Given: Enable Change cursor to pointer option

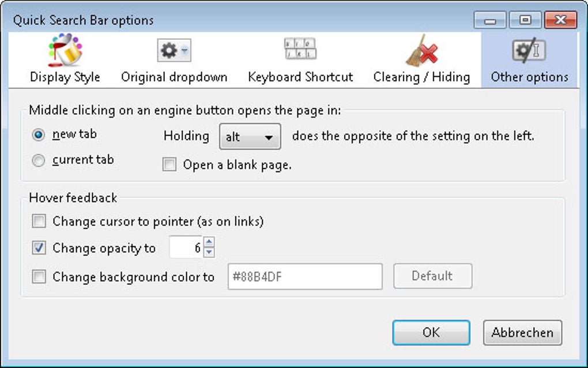Looking at the screenshot, I should pos(39,221).
